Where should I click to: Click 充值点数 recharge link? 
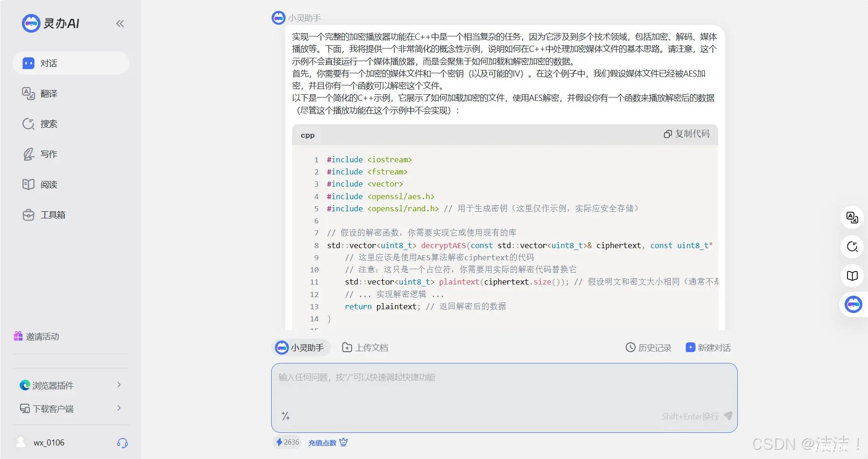pyautogui.click(x=322, y=443)
